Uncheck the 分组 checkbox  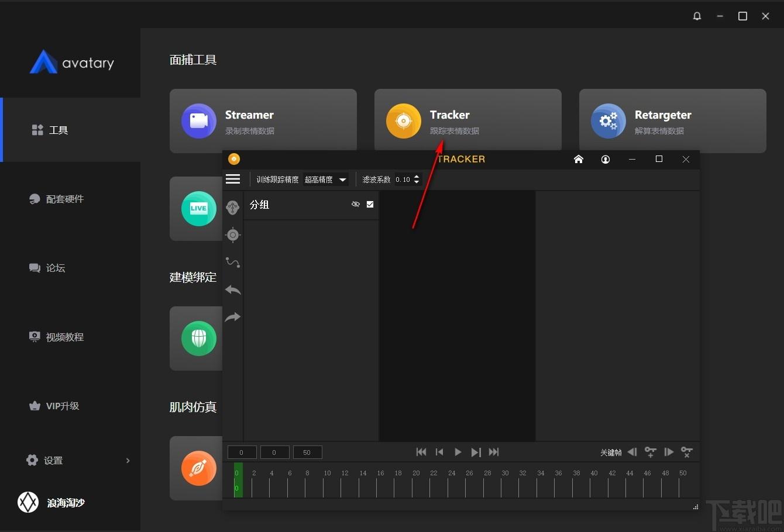370,204
